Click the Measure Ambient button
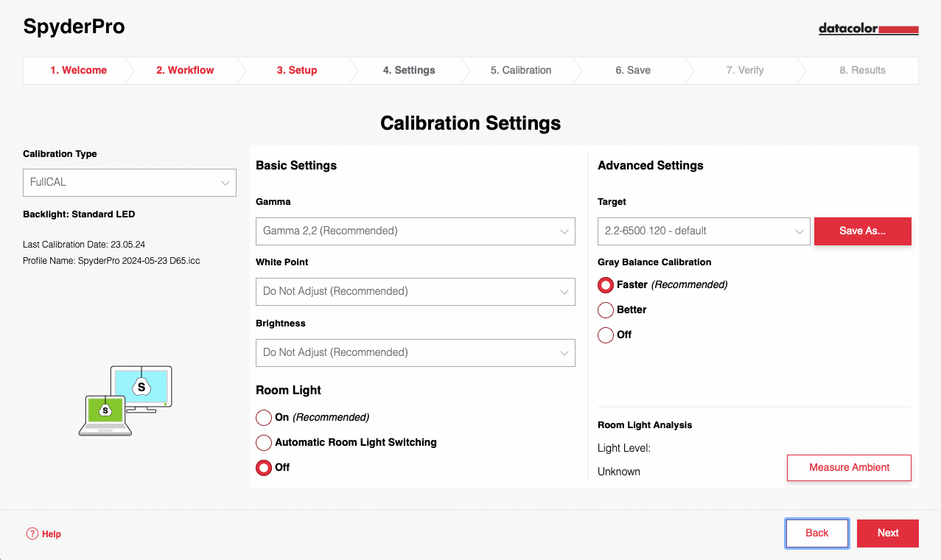941x560 pixels. click(x=849, y=468)
